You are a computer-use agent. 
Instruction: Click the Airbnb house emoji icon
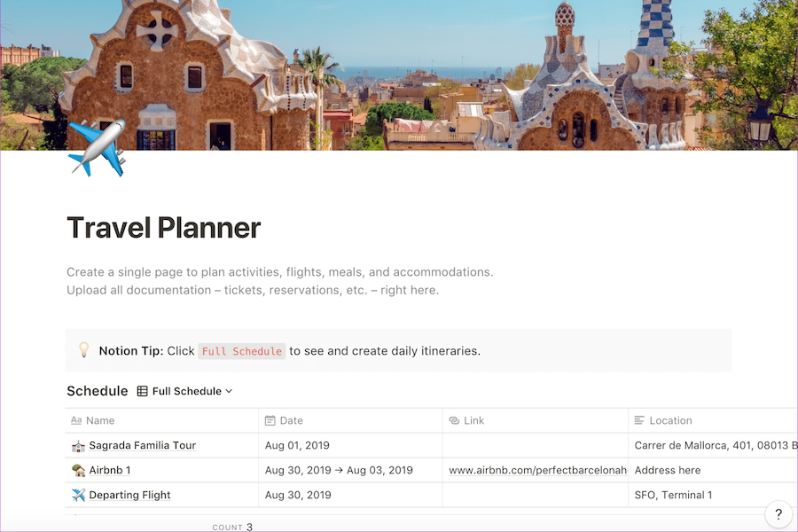coord(78,471)
